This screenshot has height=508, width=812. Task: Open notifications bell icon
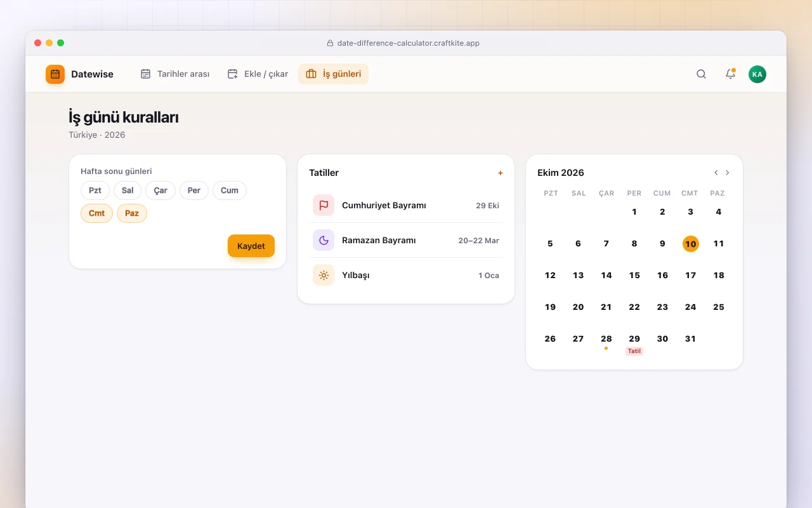(x=730, y=74)
